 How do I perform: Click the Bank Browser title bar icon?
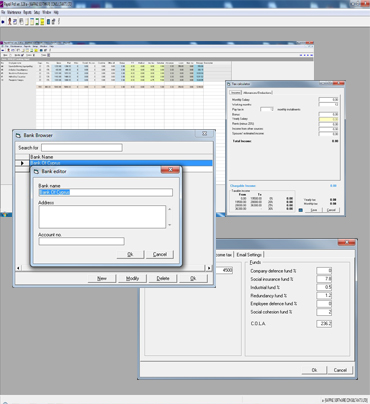(x=19, y=135)
